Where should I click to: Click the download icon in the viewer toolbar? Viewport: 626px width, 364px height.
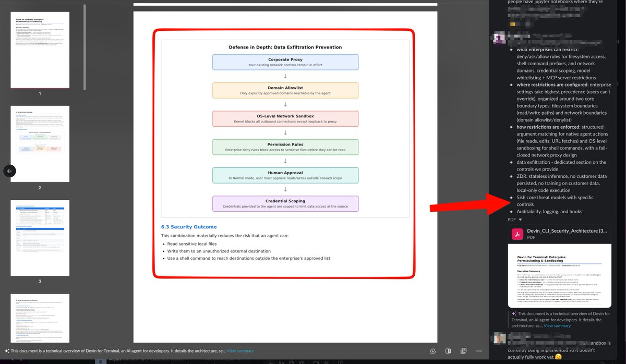coord(433,351)
